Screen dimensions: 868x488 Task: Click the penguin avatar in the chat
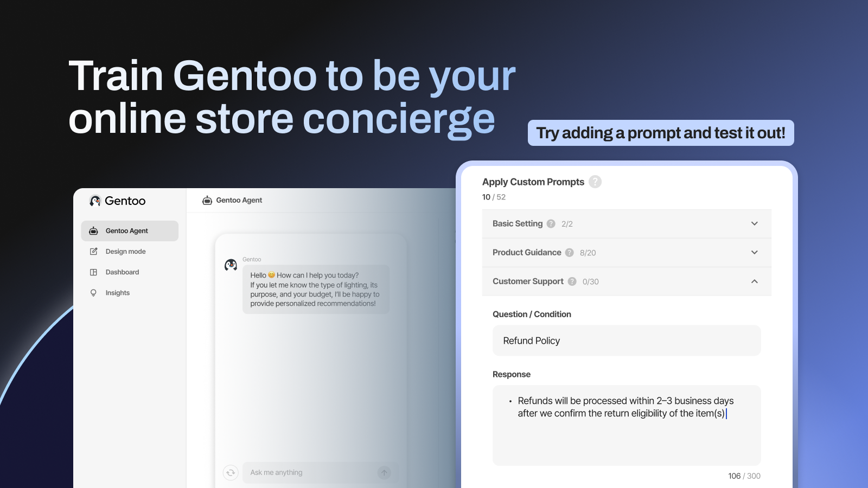point(231,265)
